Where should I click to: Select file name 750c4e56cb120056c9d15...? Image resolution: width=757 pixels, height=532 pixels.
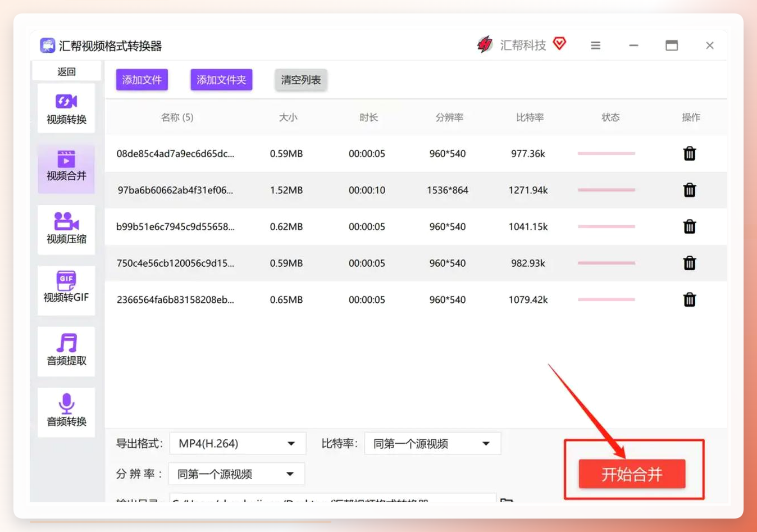[x=175, y=263]
